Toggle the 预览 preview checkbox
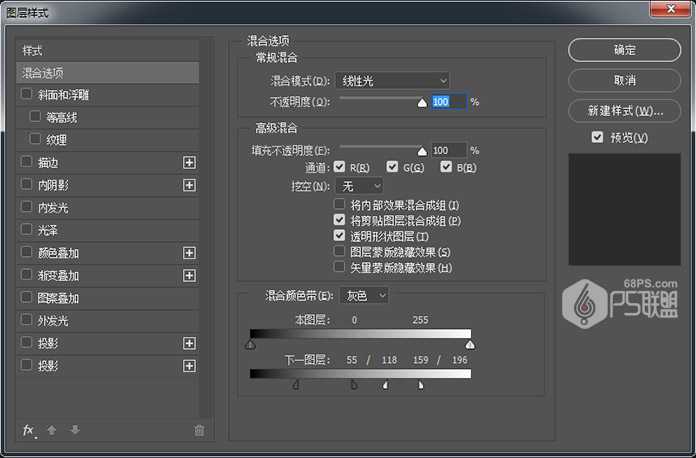Image resolution: width=696 pixels, height=458 pixels. (x=597, y=137)
